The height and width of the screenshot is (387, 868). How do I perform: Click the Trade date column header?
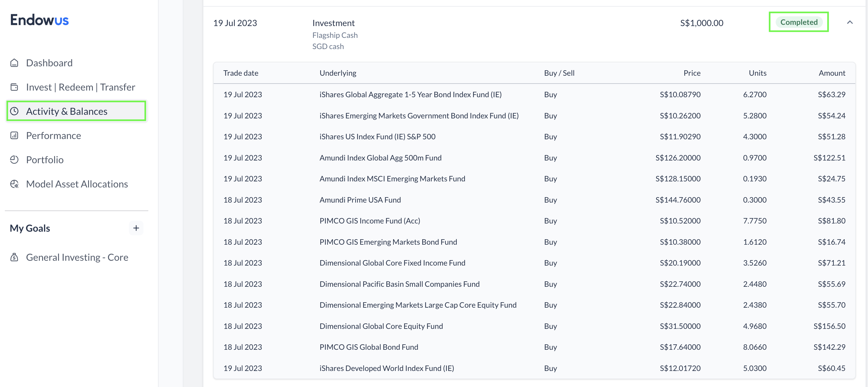point(241,73)
